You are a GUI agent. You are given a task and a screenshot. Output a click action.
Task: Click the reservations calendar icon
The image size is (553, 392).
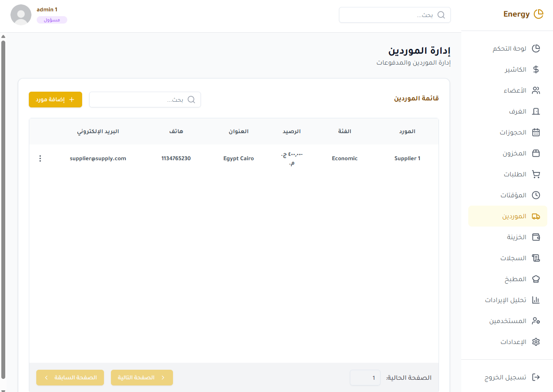tap(536, 132)
